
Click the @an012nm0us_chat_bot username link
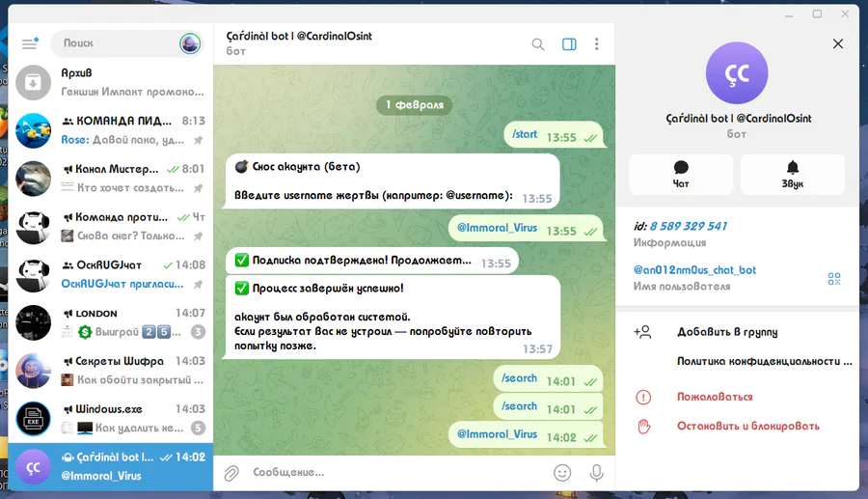694,269
